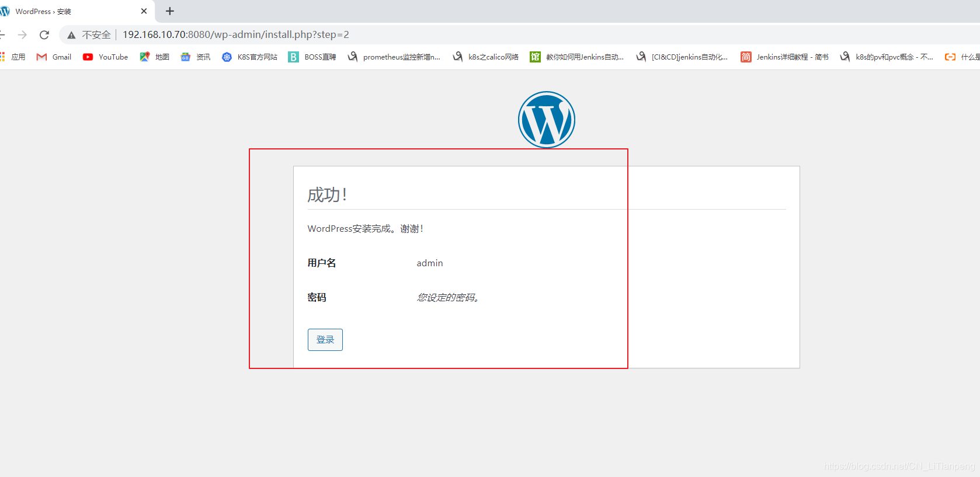This screenshot has height=477, width=980.
Task: Click the last partially visible 什么是 bookmark
Action: [962, 57]
